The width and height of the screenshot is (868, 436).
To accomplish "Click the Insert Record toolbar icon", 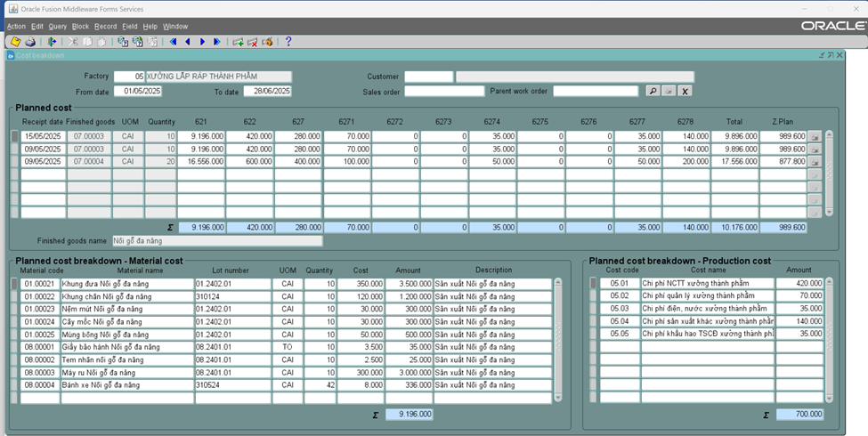I will [238, 42].
